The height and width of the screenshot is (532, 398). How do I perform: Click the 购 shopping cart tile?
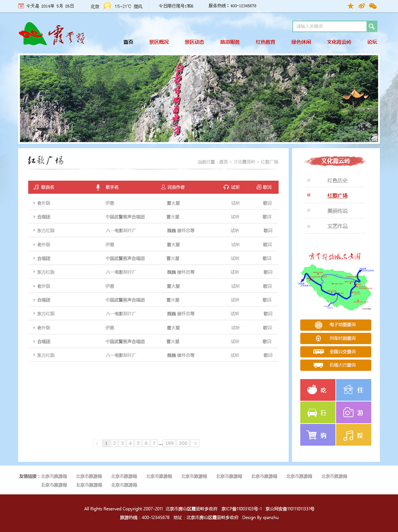pos(318,435)
